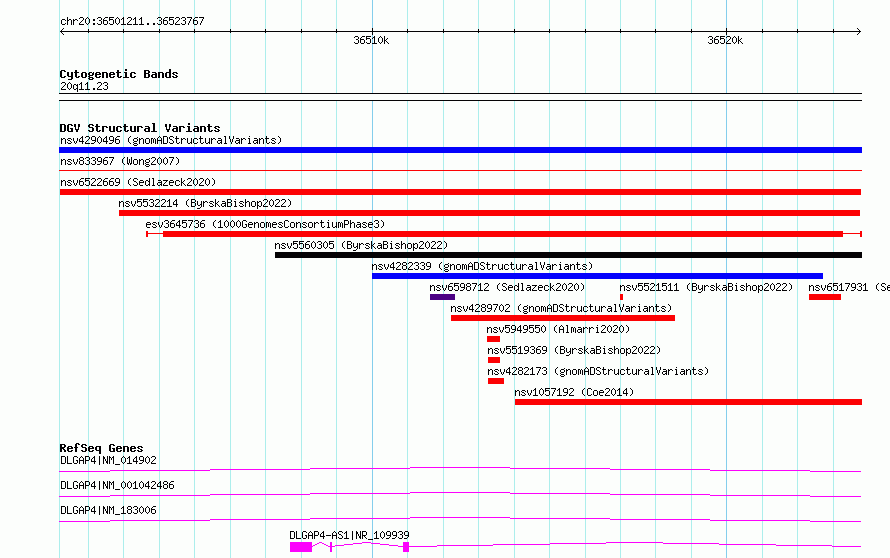Click the small magenta DLGAP4-AS1 exon near 36511k

pos(406,547)
